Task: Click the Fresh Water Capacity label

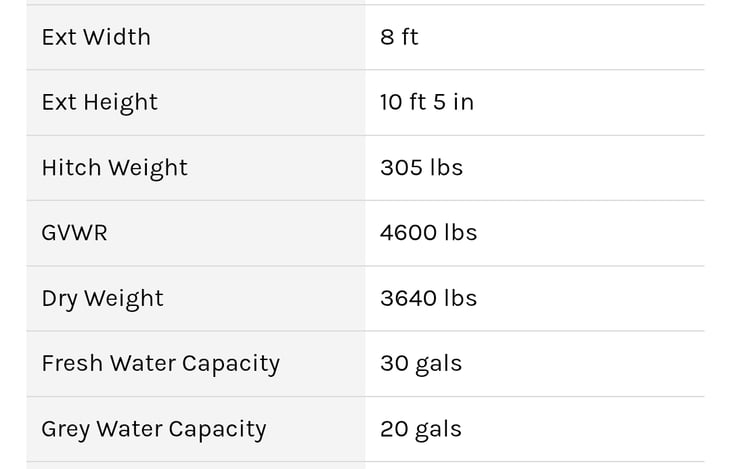Action: [x=160, y=363]
